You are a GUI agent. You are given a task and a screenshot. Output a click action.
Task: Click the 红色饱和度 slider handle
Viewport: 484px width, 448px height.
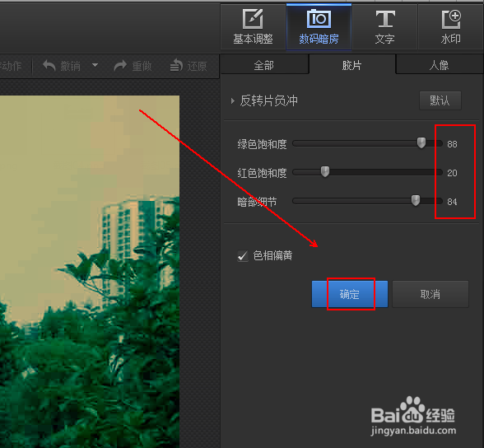pyautogui.click(x=324, y=172)
